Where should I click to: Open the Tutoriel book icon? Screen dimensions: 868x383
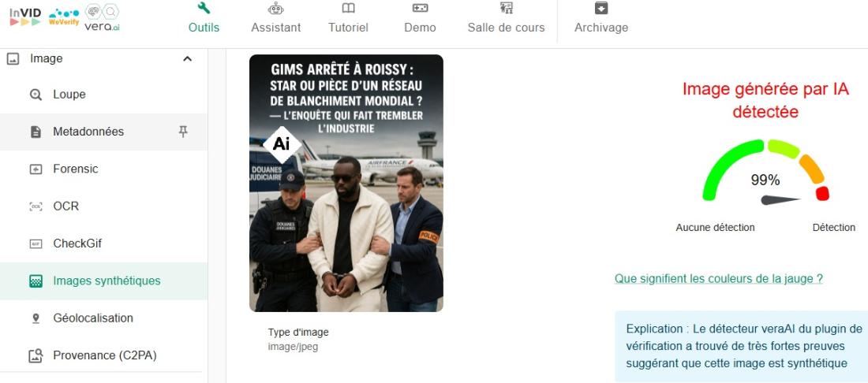click(x=348, y=8)
